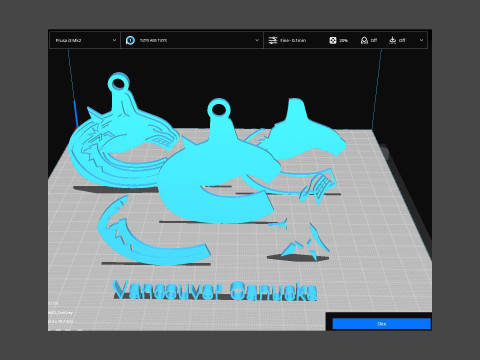
Task: Select the Vancouver Canucks text model
Action: 215,291
